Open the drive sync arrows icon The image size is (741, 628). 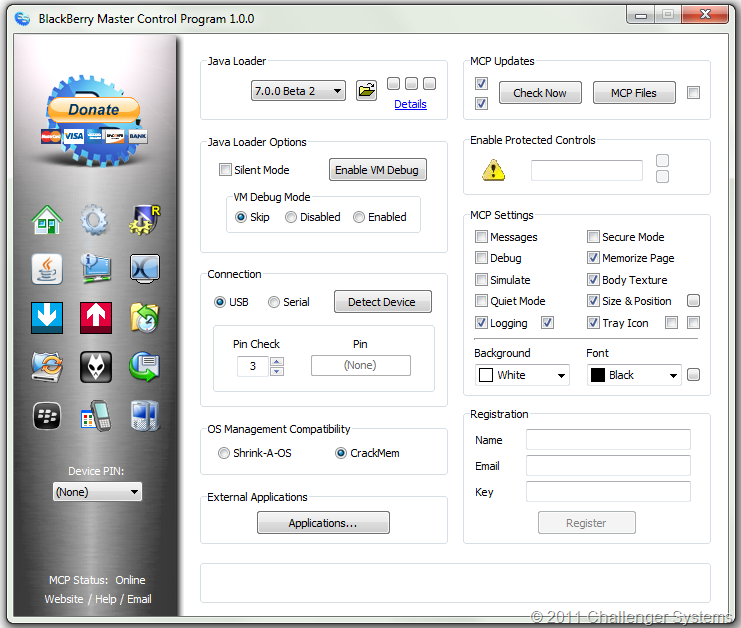click(x=47, y=367)
